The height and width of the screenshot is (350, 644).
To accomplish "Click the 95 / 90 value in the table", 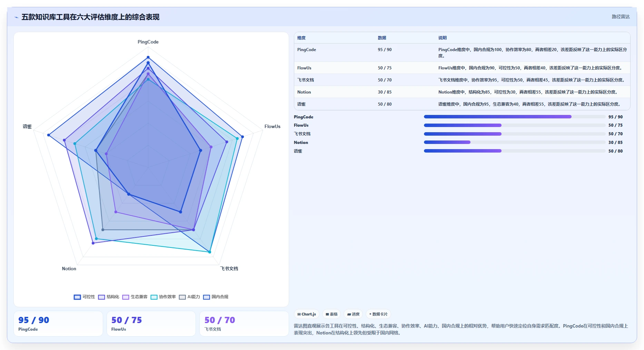I will (385, 50).
